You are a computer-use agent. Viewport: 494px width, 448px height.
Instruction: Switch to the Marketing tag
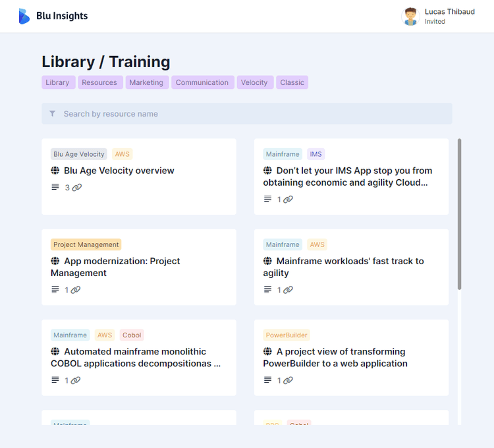click(x=146, y=82)
